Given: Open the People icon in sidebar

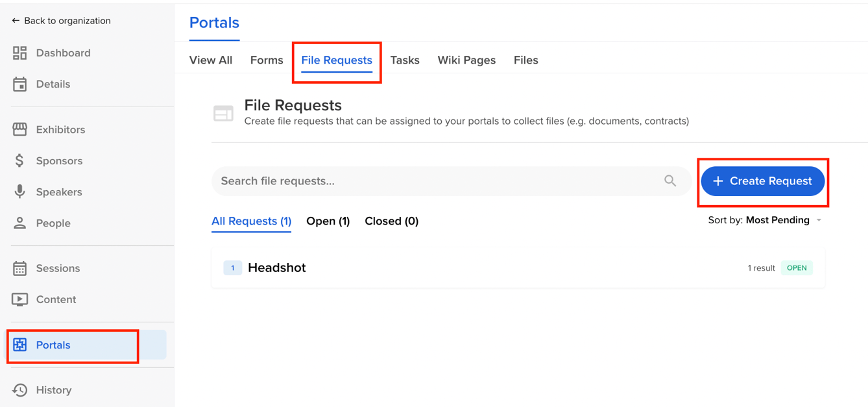Looking at the screenshot, I should click(x=19, y=223).
